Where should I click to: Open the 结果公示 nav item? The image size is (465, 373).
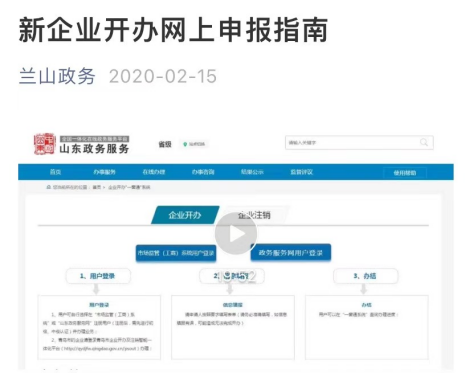(x=252, y=172)
